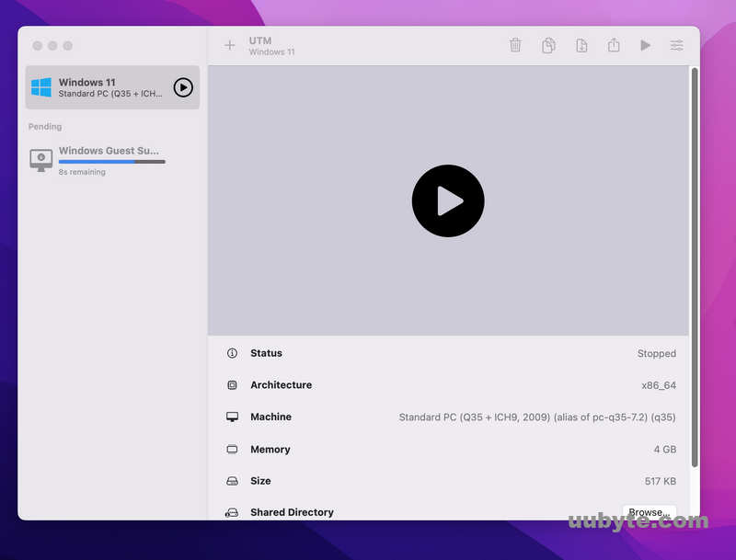
Task: Run Windows 11 from sidebar play button
Action: (x=183, y=87)
